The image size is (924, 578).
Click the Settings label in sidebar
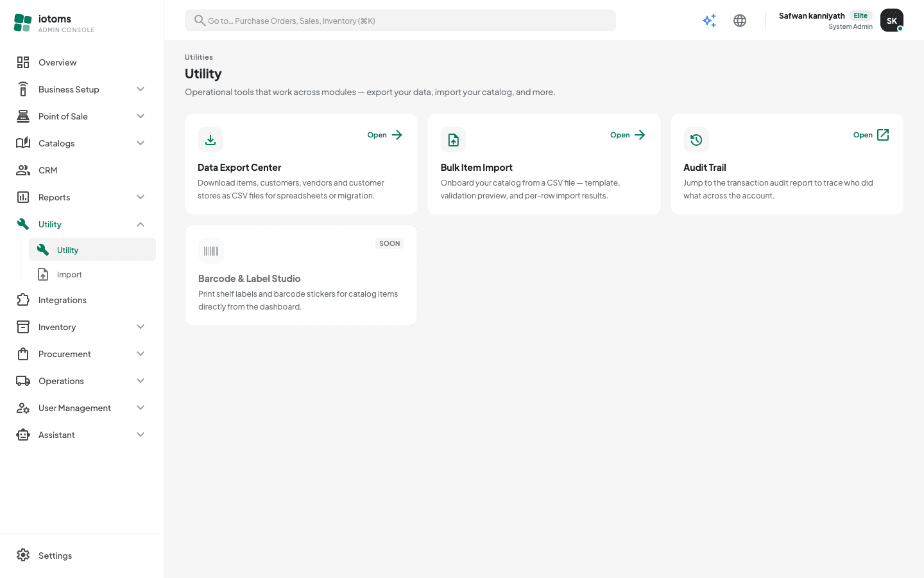55,556
